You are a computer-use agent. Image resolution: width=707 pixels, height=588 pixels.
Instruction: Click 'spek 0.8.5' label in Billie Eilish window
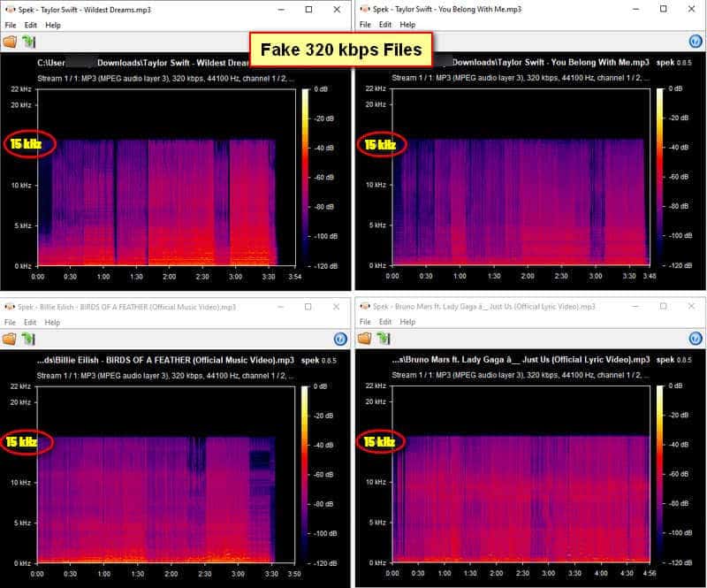point(319,361)
